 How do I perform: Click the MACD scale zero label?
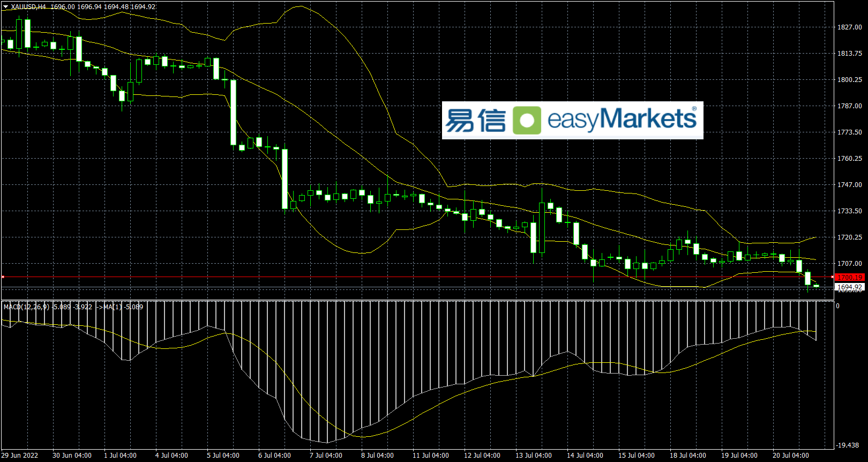(x=838, y=306)
